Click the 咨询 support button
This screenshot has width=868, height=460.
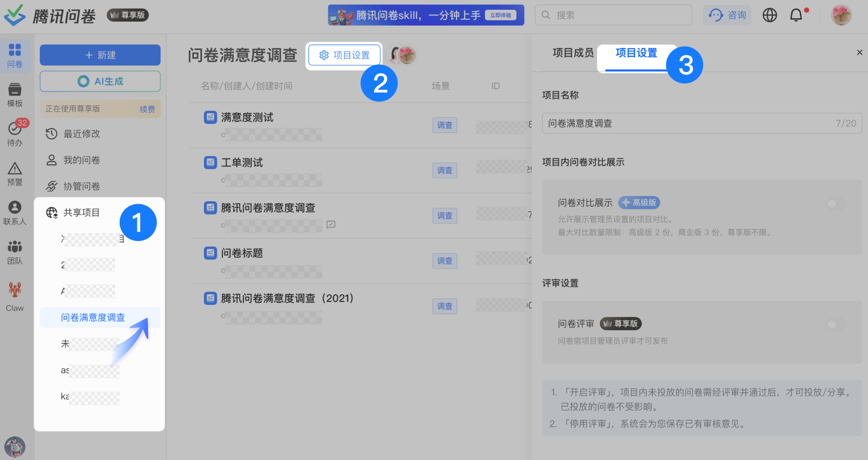[x=727, y=15]
